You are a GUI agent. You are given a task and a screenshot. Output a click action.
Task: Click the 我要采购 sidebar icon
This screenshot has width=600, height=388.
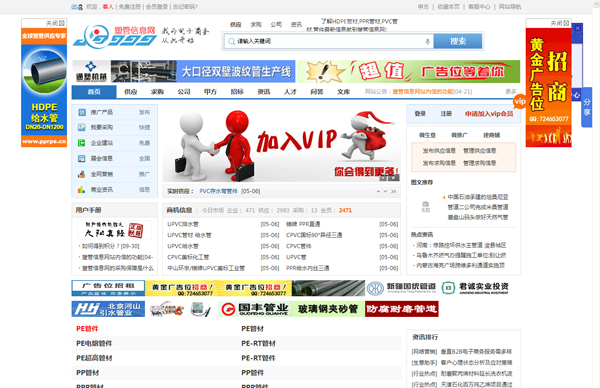coord(82,127)
